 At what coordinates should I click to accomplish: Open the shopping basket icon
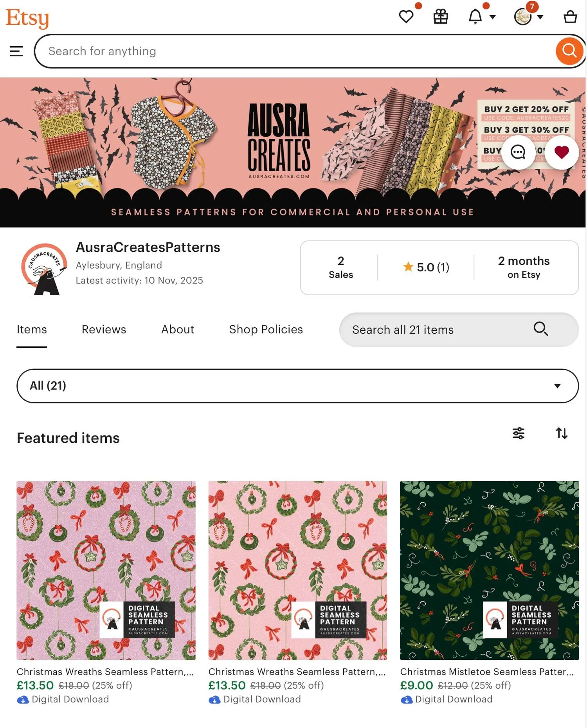pos(570,17)
